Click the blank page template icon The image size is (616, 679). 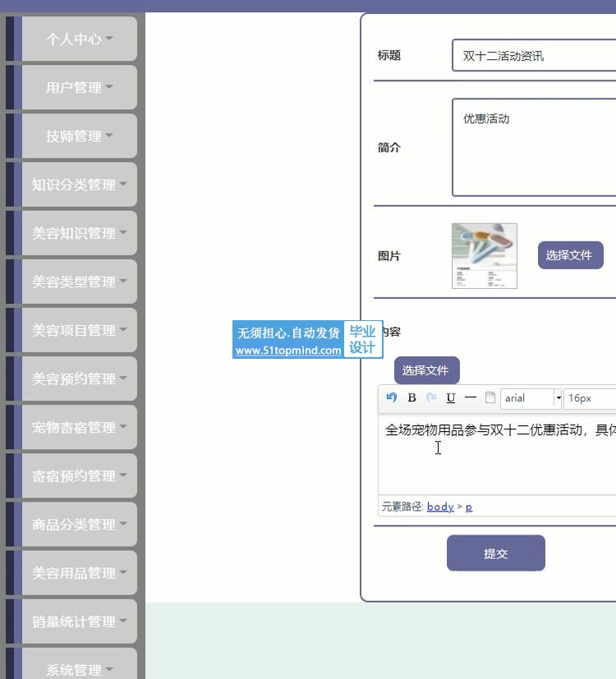490,397
